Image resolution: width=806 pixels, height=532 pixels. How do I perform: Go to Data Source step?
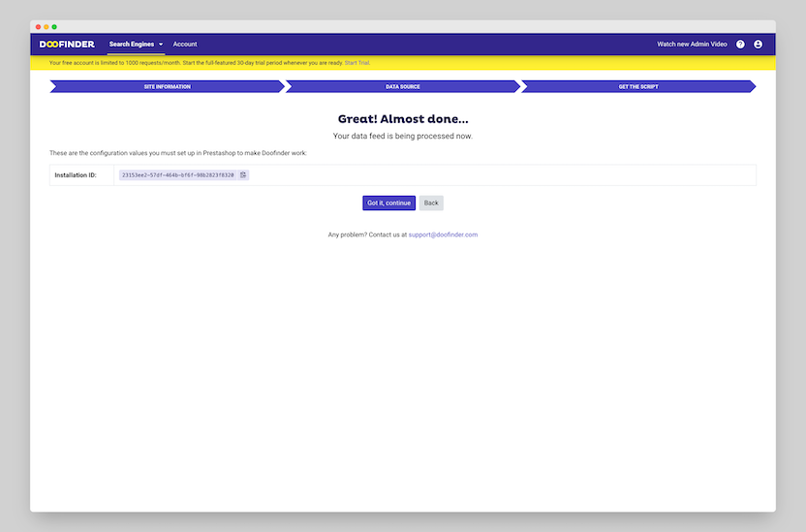(x=402, y=86)
